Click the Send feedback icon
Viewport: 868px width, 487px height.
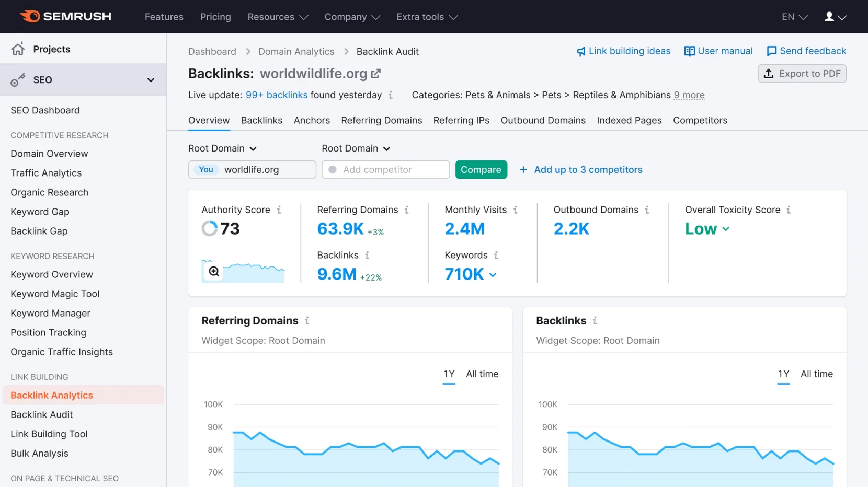pos(772,51)
